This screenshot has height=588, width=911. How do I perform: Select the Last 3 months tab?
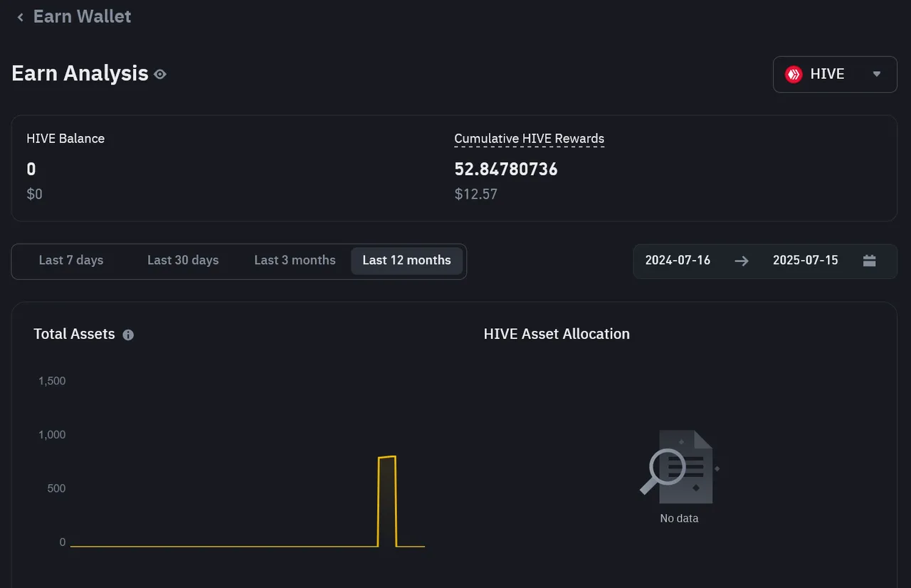(x=295, y=261)
